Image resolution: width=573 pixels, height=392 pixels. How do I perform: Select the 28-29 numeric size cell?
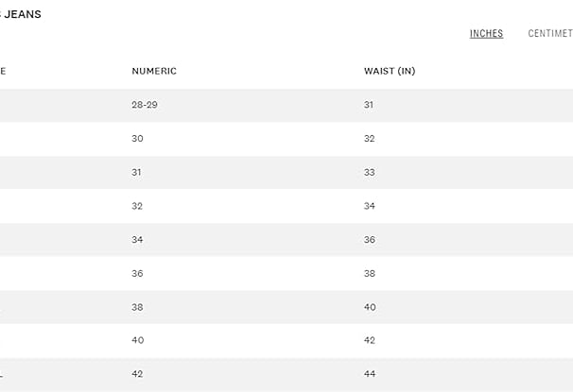point(145,105)
